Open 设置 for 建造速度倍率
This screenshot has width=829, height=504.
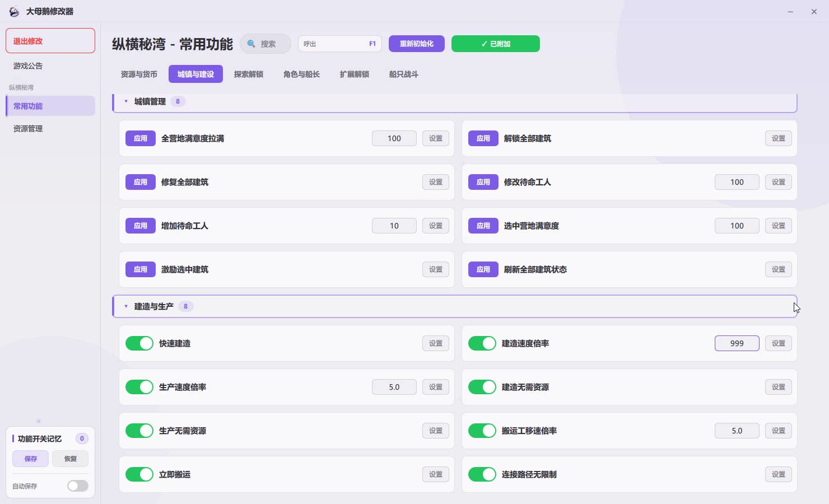779,343
